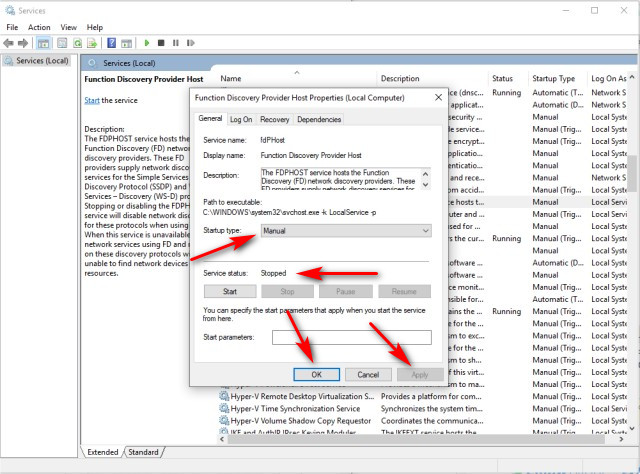Click the Start button in the dialog
The width and height of the screenshot is (640, 474).
(x=230, y=292)
